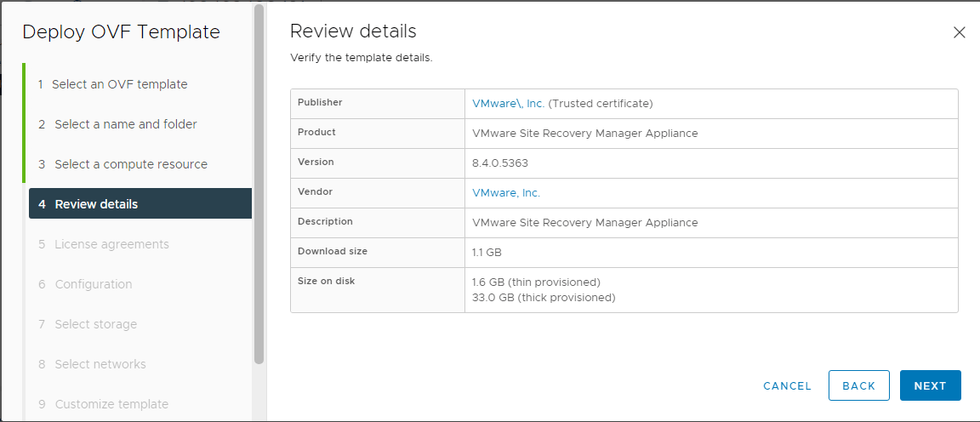Screen dimensions: 980x422
Task: Open the VMware\, Inc. publisher certificate link
Action: click(x=508, y=104)
